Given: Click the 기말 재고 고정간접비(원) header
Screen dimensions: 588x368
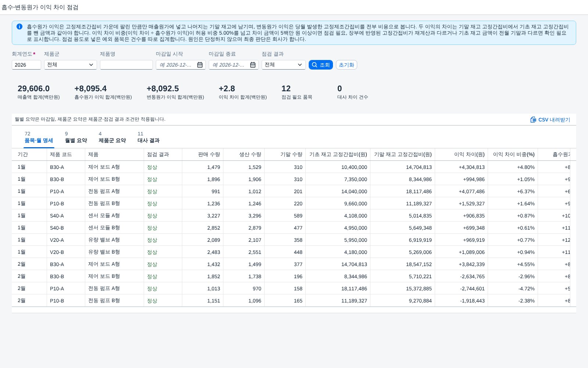Looking at the screenshot, I should coord(403,155).
